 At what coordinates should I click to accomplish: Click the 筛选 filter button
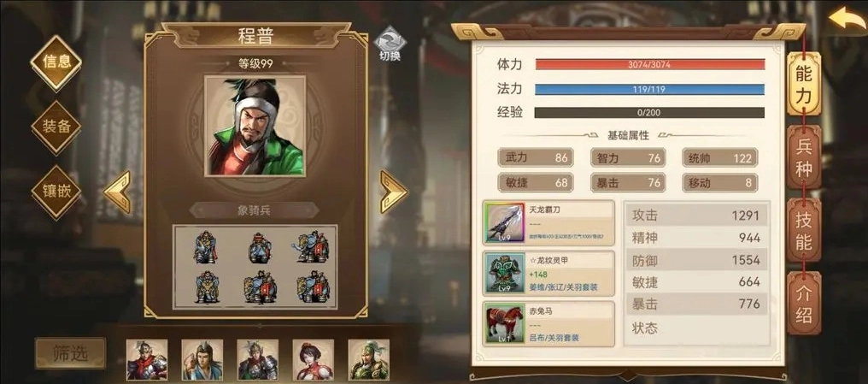pos(70,353)
